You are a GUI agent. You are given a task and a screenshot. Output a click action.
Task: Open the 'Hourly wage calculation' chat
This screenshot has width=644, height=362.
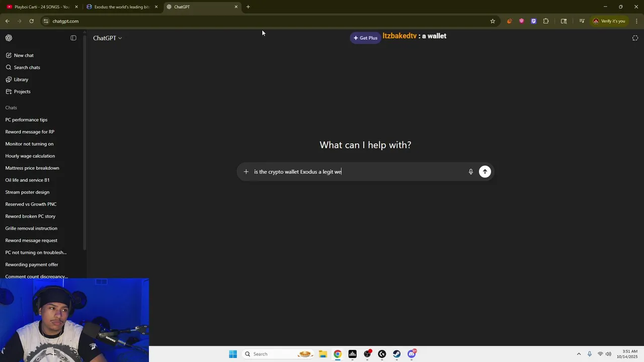click(x=30, y=156)
